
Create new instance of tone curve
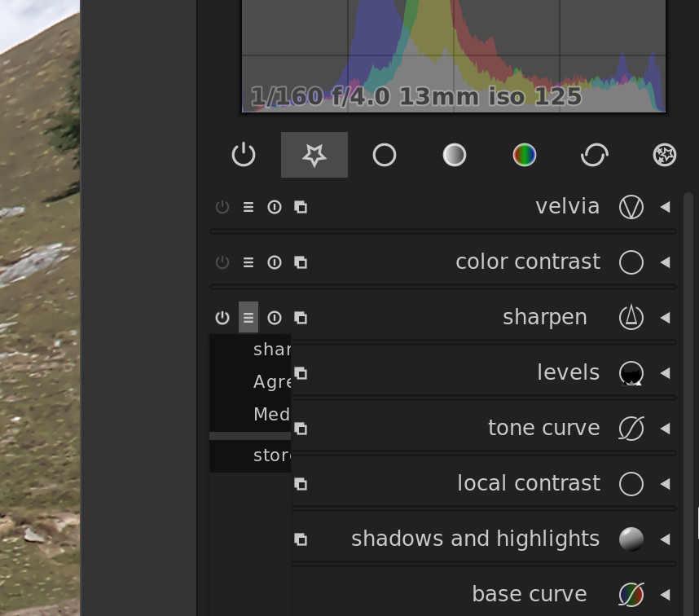(301, 429)
